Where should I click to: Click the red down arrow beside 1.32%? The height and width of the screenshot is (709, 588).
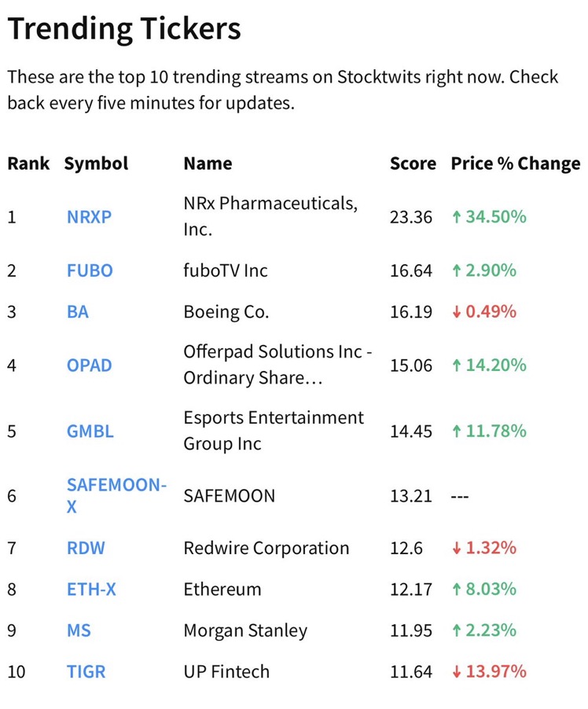(457, 549)
